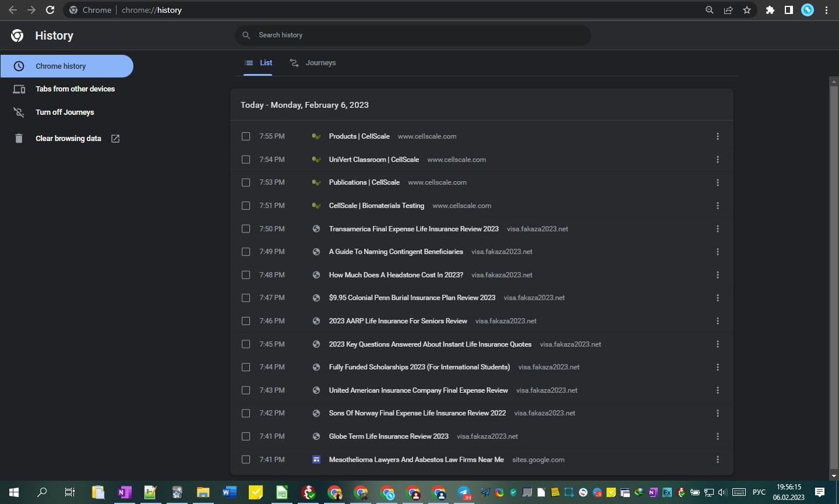Screen dimensions: 839x504
Task: Open actions menu for Publications | CellScale
Action: point(718,182)
